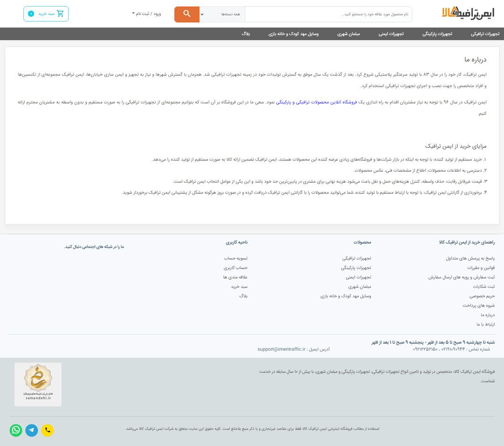Open footer link حریم خصوصی
This screenshot has width=504, height=446.
482,296
